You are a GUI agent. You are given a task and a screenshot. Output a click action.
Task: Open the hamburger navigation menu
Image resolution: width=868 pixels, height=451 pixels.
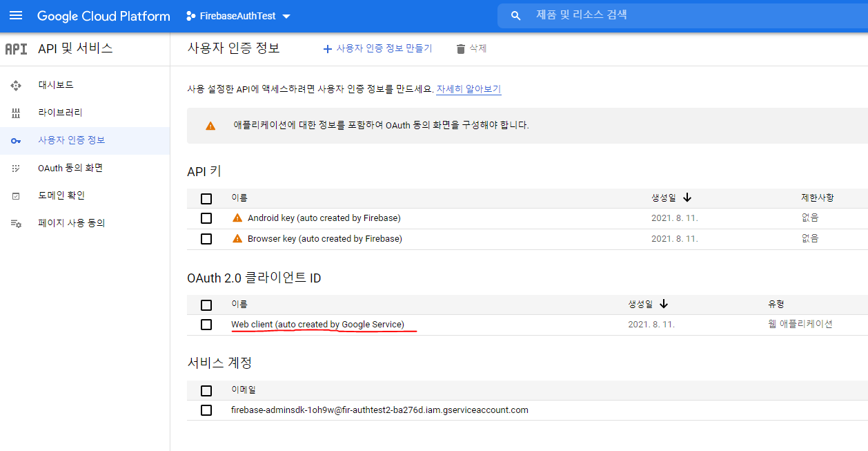pyautogui.click(x=16, y=16)
